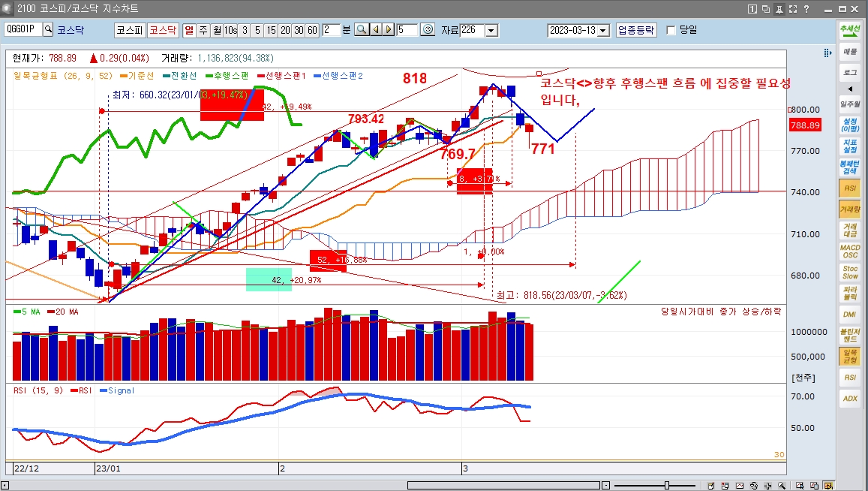Click the 매물 button in right sidebar

[x=850, y=52]
